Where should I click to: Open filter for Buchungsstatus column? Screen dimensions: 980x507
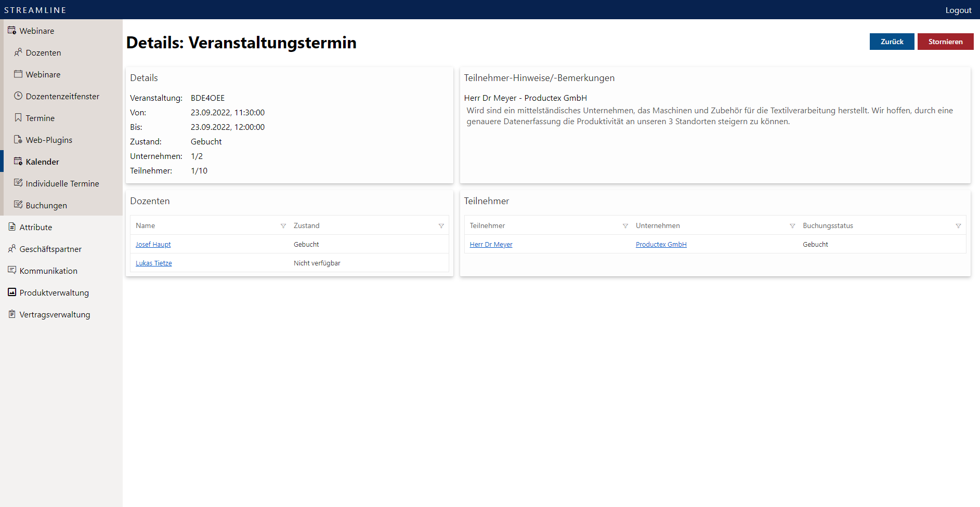click(958, 225)
